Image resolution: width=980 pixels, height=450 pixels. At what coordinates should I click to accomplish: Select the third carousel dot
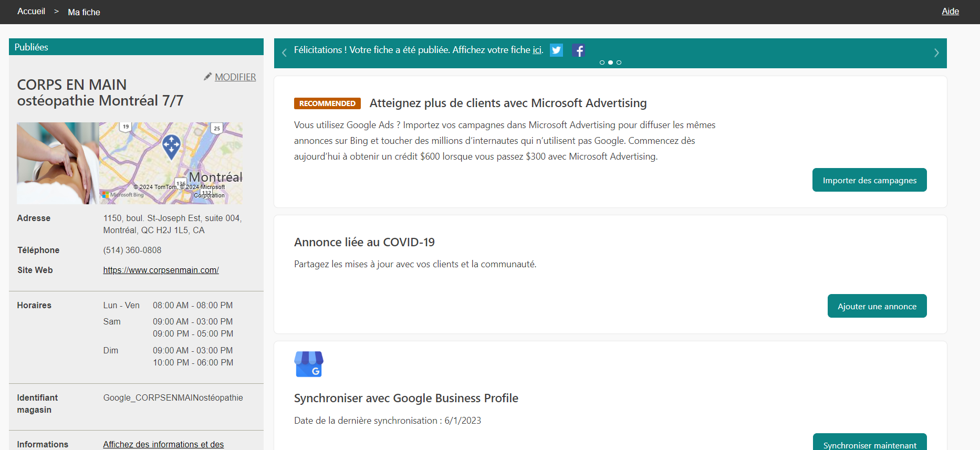click(x=619, y=62)
